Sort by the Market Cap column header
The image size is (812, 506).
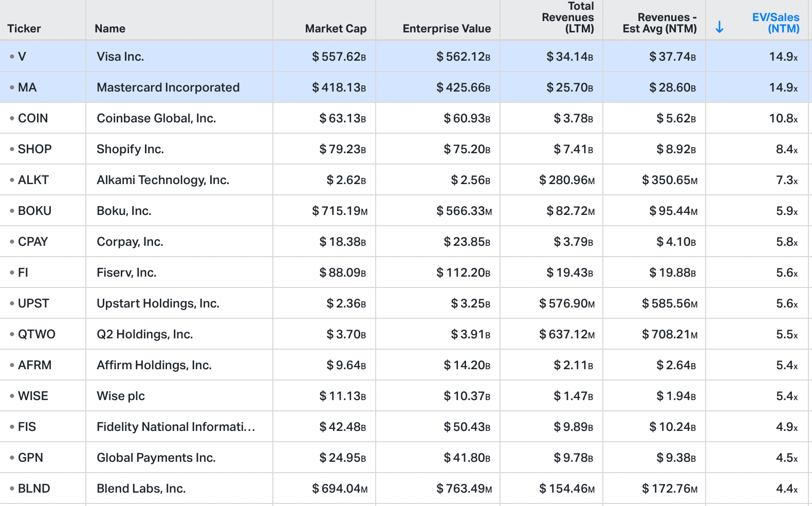click(336, 28)
